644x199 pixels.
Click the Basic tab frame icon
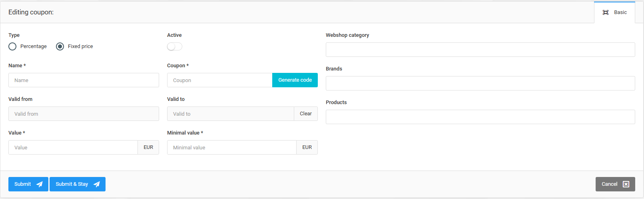point(606,12)
